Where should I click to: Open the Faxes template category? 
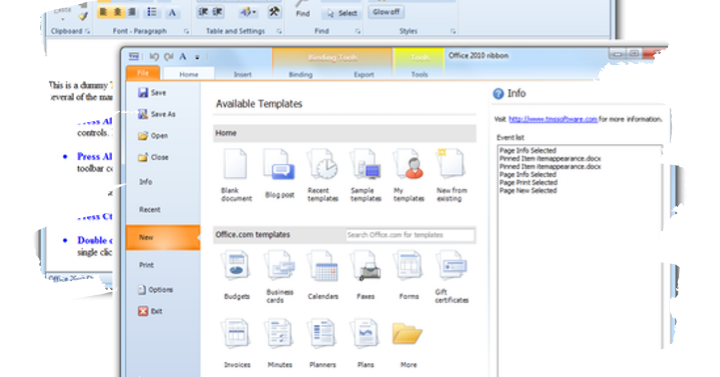pos(366,275)
